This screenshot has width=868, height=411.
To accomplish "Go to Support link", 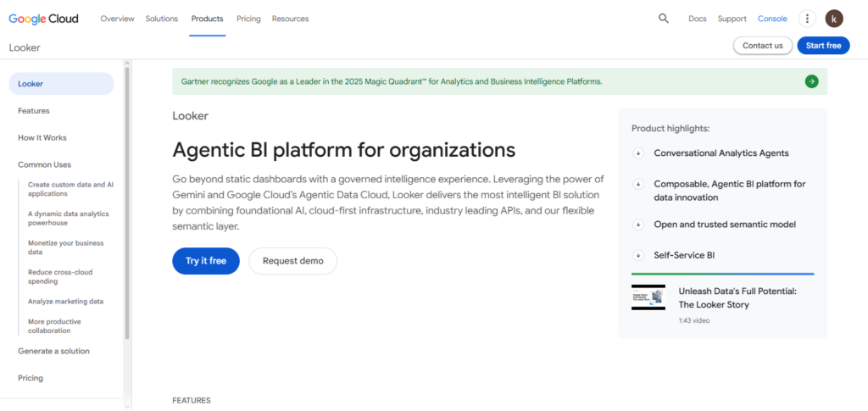I will [732, 19].
